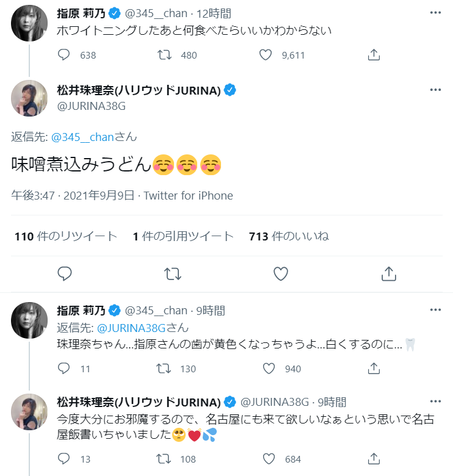Like the main miso udon tweet
This screenshot has height=476, width=453.
(x=280, y=274)
